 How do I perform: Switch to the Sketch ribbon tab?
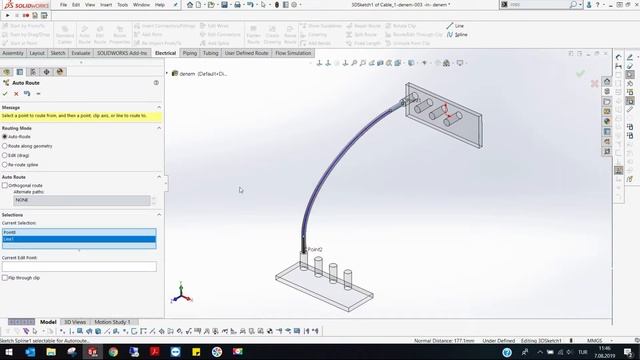pos(58,53)
